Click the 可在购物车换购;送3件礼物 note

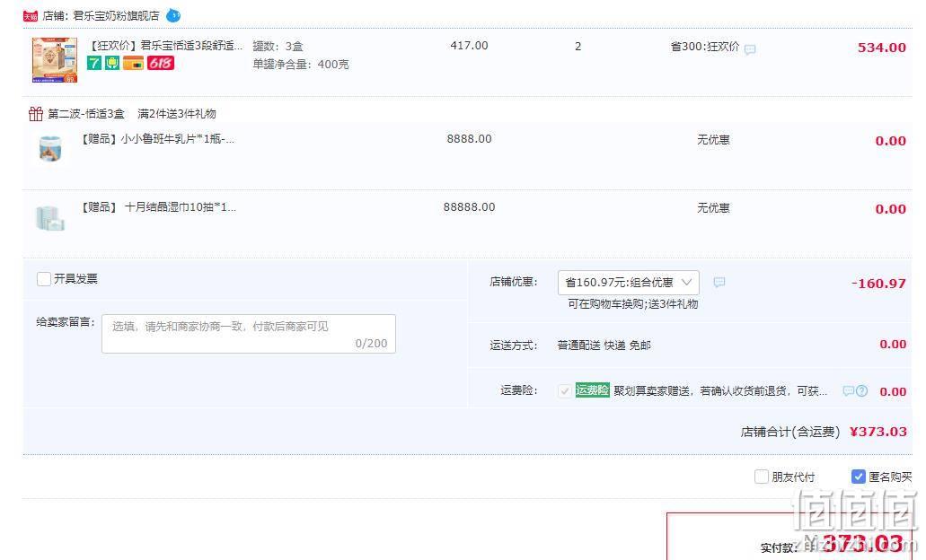tap(633, 304)
